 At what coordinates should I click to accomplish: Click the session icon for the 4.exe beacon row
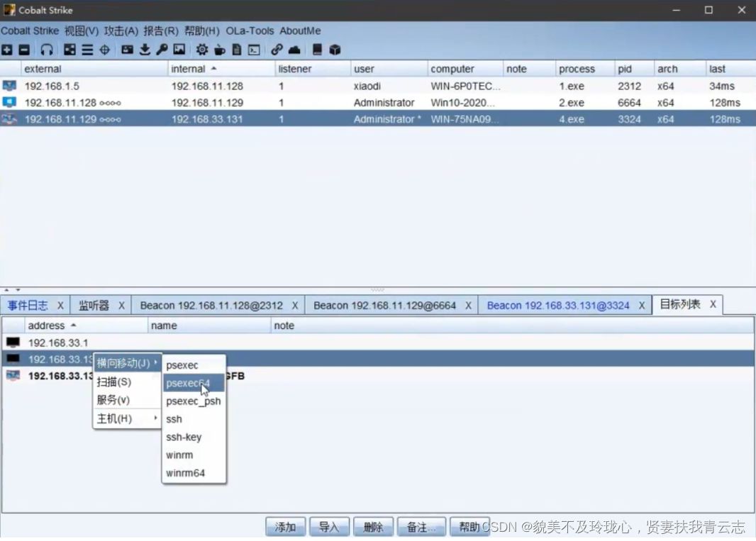(x=9, y=118)
